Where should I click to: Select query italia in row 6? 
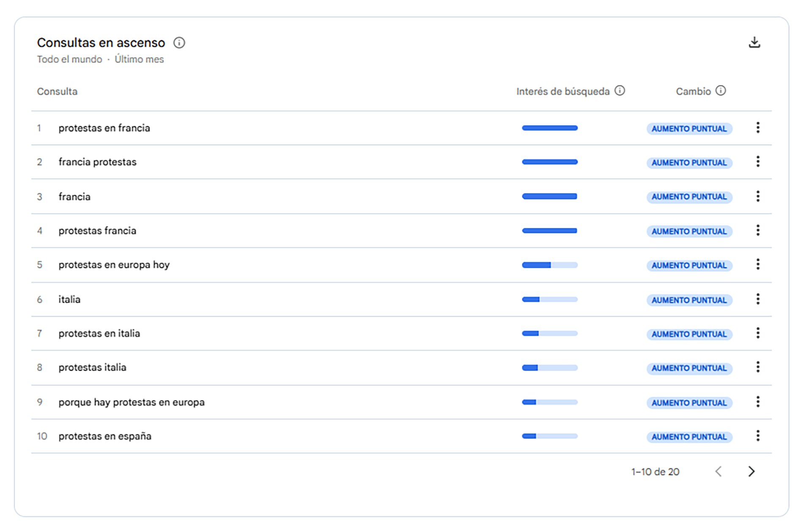[x=69, y=299]
